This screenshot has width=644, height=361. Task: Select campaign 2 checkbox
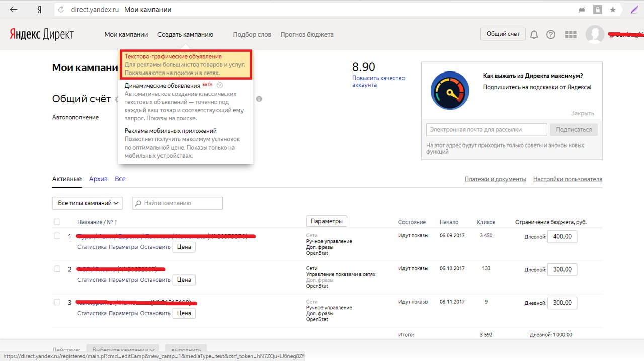coord(57,269)
